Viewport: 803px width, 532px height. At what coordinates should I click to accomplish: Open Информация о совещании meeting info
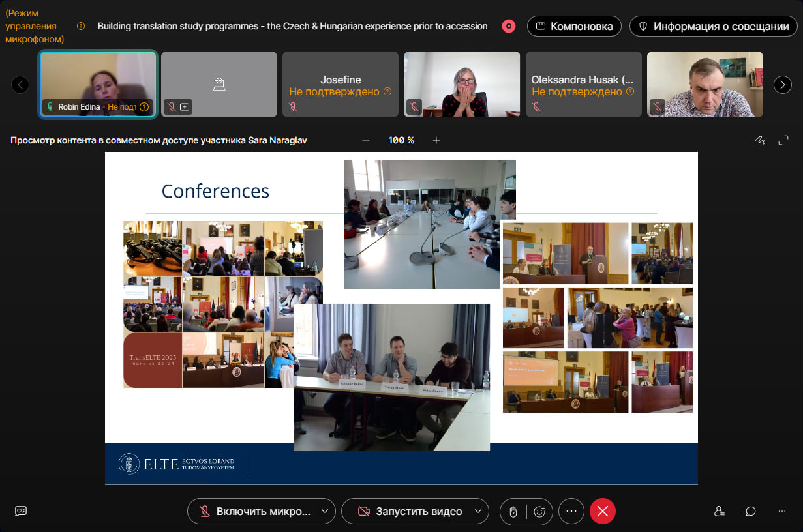tap(713, 26)
